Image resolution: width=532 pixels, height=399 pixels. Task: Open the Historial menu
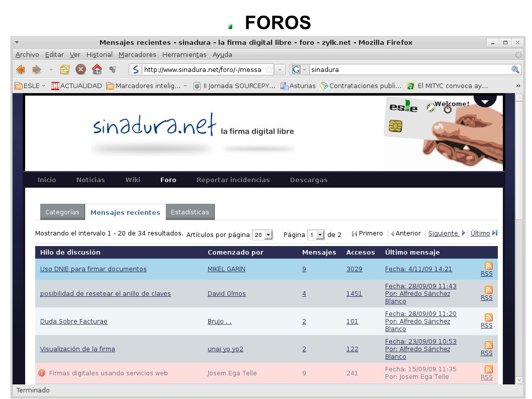tap(100, 55)
